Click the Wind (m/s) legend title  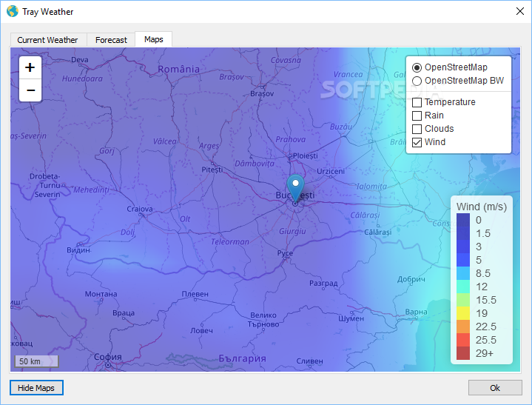[x=482, y=207]
